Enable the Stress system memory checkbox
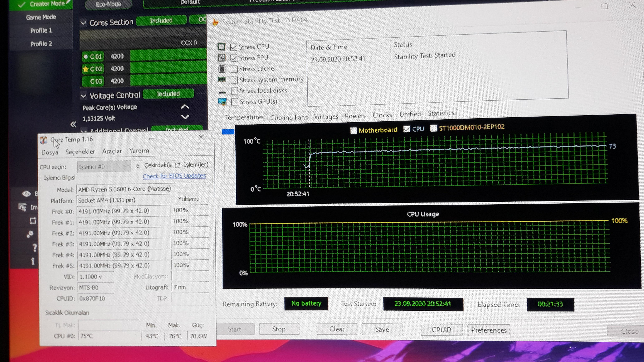The height and width of the screenshot is (362, 644). pos(234,80)
